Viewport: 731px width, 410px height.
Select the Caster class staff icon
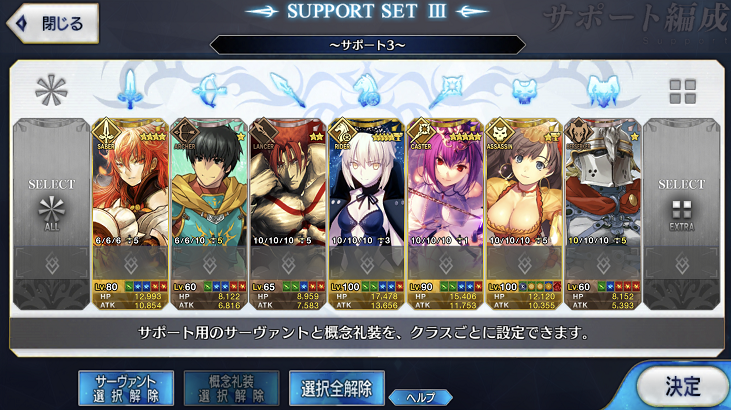(446, 90)
